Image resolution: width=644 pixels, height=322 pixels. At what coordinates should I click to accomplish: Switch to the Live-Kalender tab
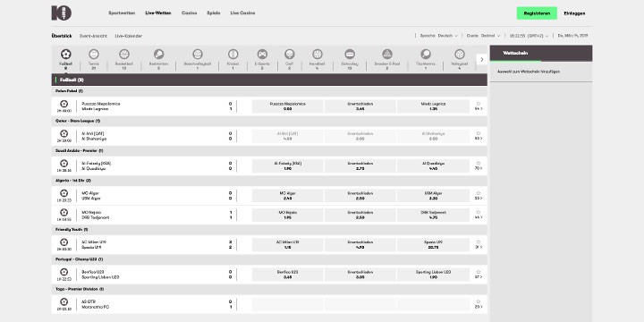tap(129, 36)
